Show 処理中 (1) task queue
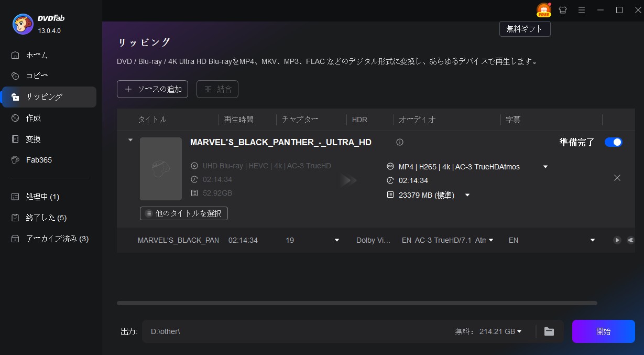Image resolution: width=644 pixels, height=355 pixels. click(49, 197)
